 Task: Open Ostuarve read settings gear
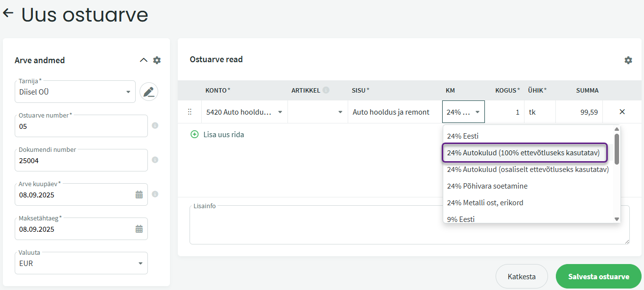[628, 60]
